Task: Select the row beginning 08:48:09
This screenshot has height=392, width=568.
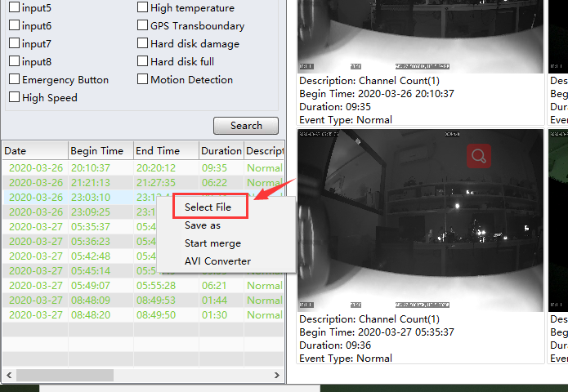Action: tap(143, 300)
